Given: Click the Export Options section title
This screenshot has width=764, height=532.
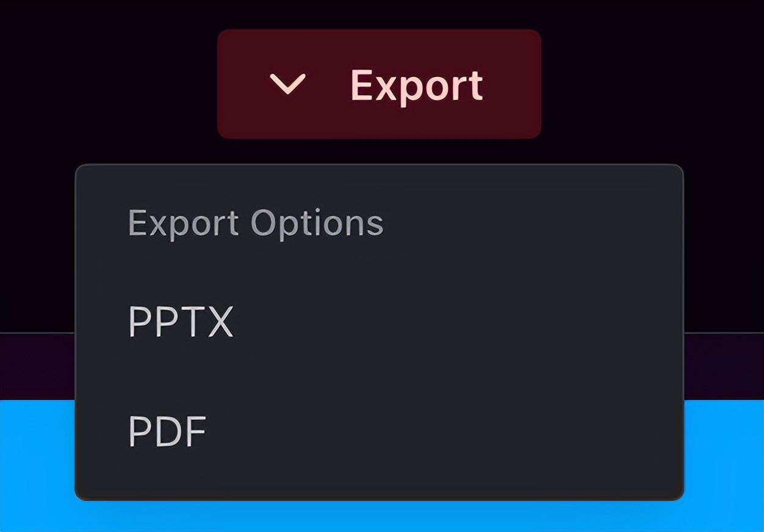Looking at the screenshot, I should 256,223.
